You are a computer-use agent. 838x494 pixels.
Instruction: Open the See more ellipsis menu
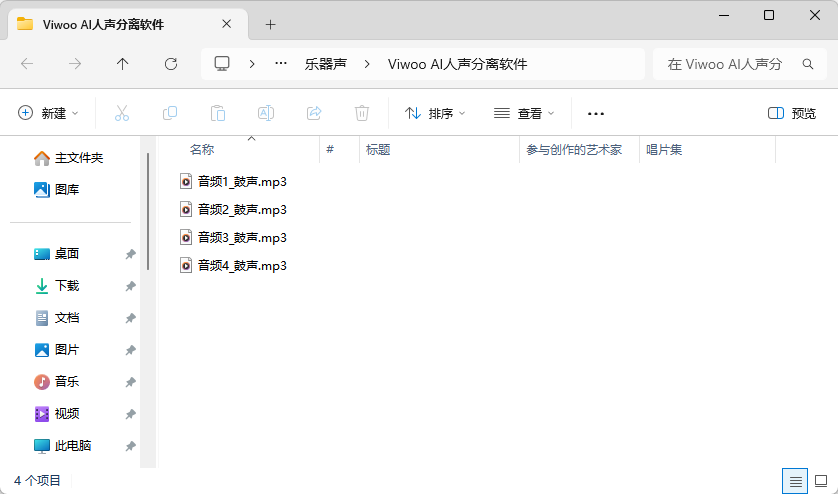(x=595, y=114)
